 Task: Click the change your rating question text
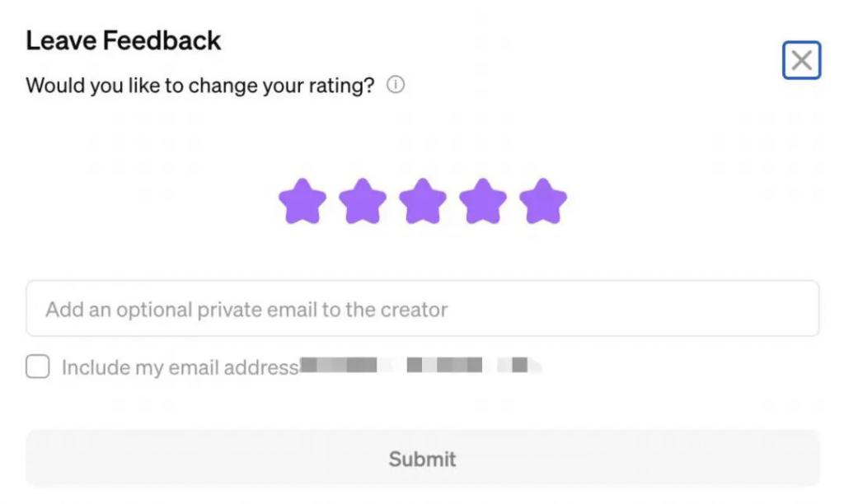200,86
